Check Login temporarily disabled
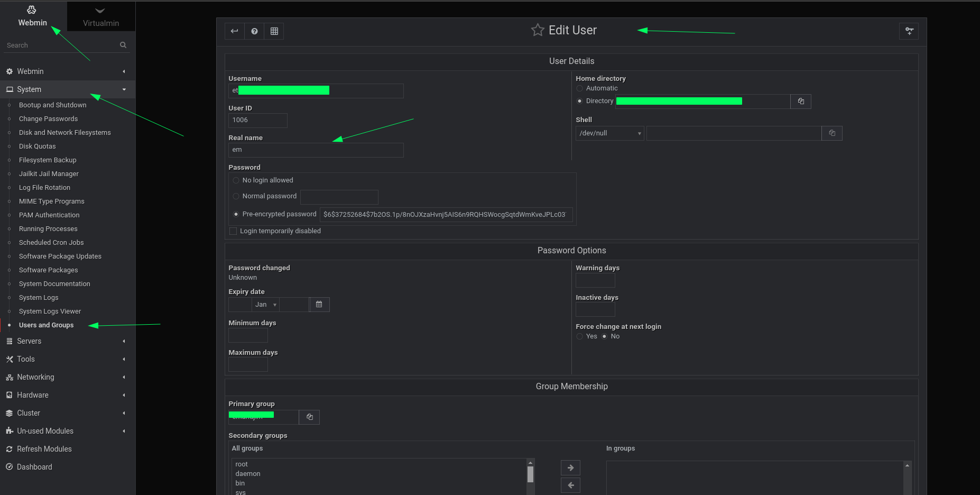This screenshot has width=980, height=495. point(233,231)
